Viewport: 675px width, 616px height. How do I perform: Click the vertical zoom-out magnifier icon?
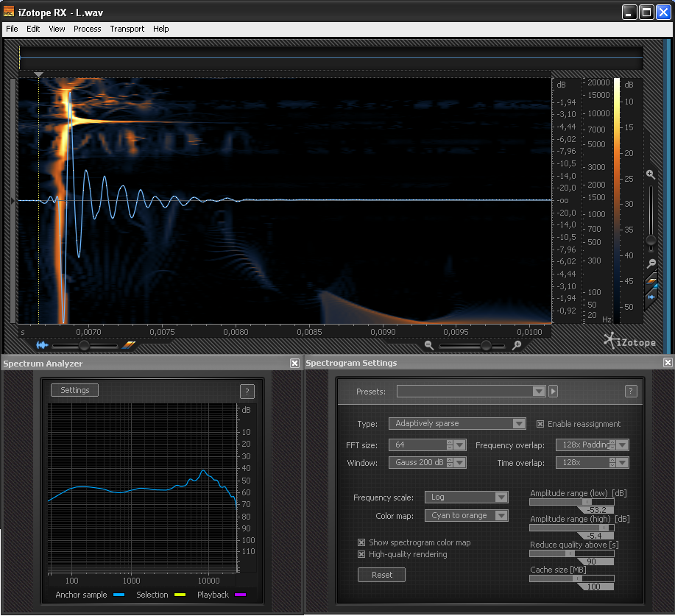click(x=651, y=263)
